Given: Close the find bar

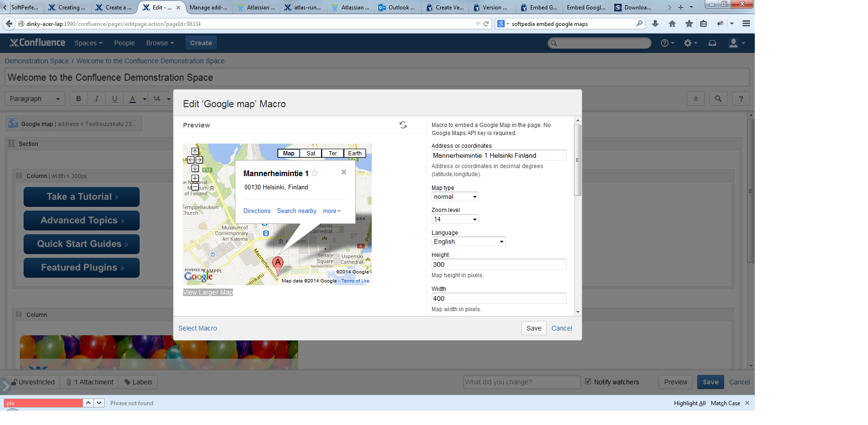Looking at the screenshot, I should pos(747,403).
